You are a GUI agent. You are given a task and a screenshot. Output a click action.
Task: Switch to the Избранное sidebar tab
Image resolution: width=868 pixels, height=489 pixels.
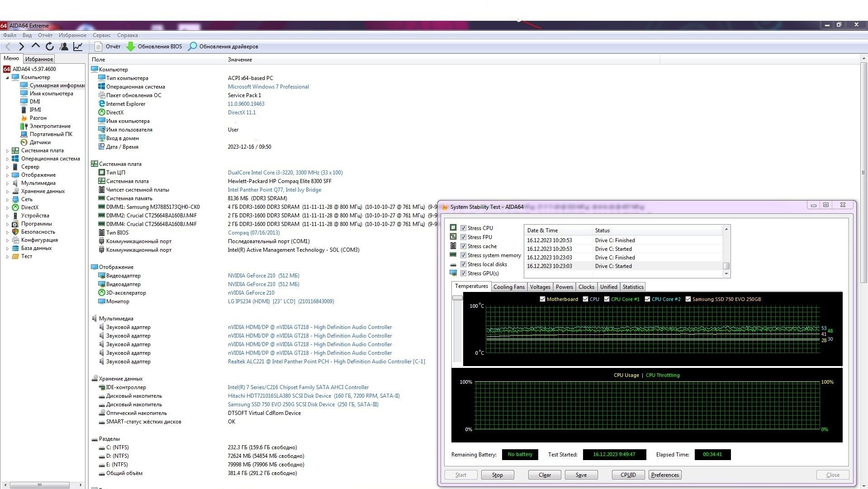[x=39, y=59]
